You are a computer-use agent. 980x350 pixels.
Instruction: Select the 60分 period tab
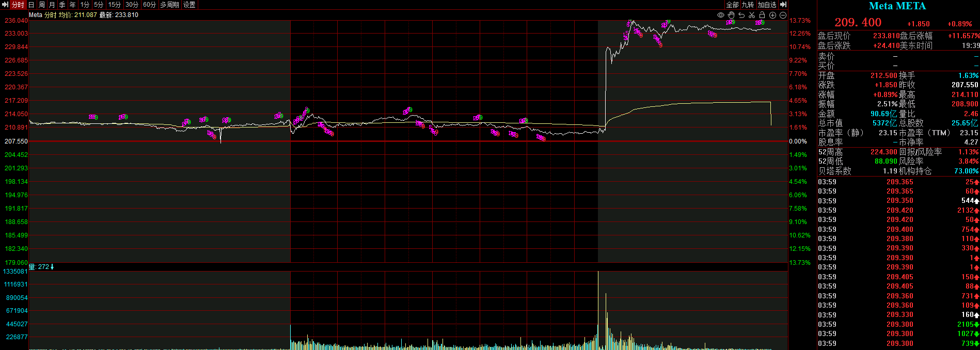click(149, 5)
